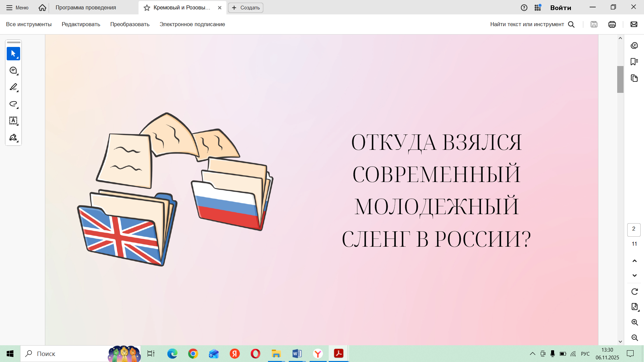Open the add comment tool
This screenshot has height=362, width=644.
[x=13, y=70]
